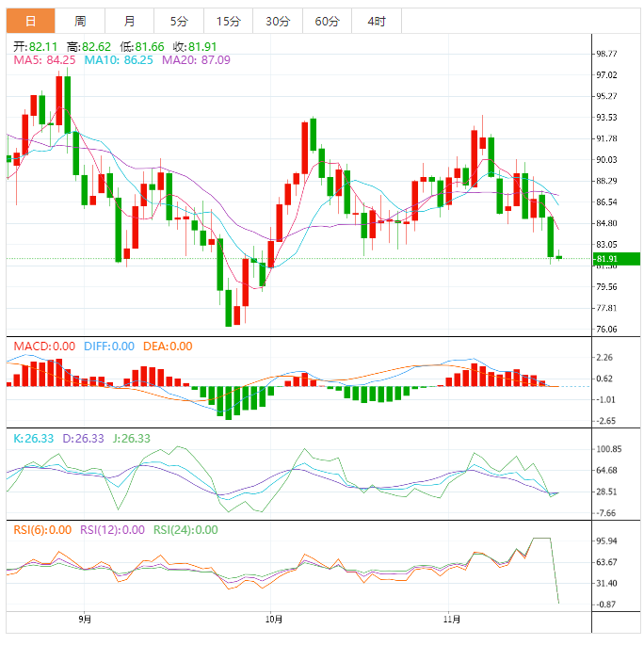644x645 pixels.
Task: Click the DEA:0.00 indicator label
Action: (167, 347)
